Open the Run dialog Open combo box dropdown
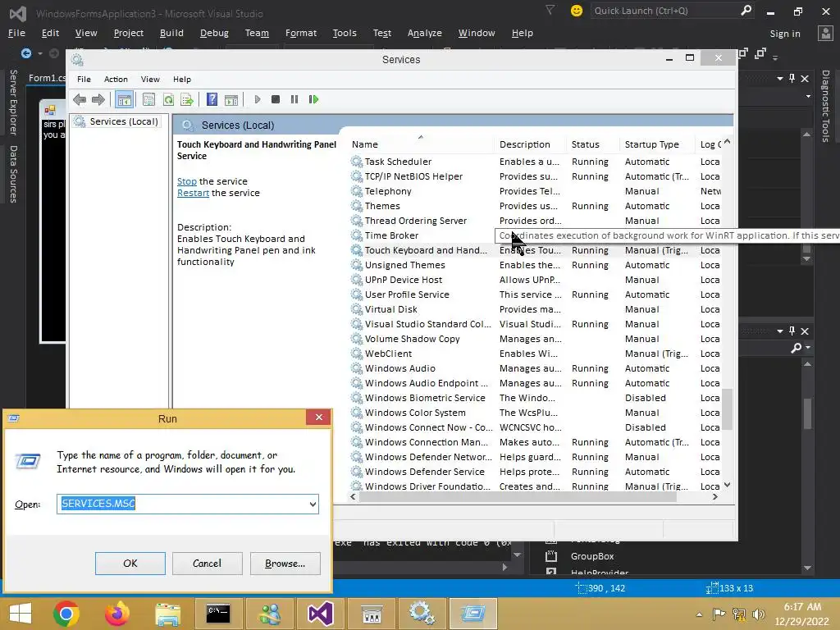The height and width of the screenshot is (630, 840). point(313,504)
